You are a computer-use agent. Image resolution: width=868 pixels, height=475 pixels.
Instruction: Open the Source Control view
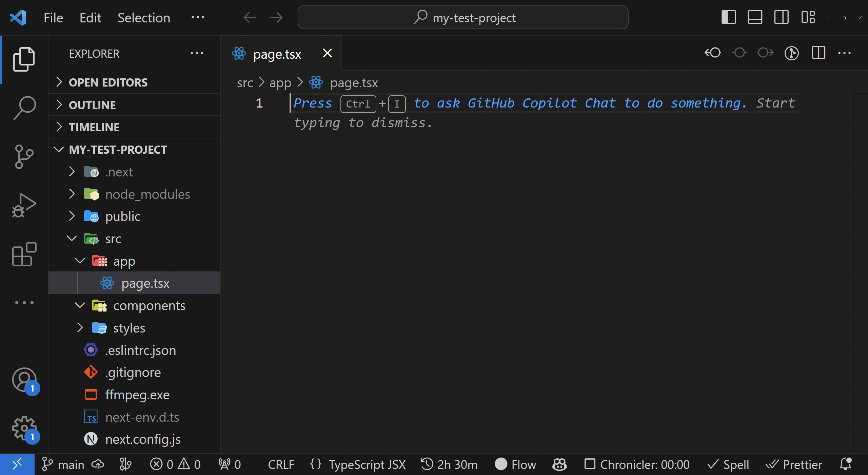[24, 156]
